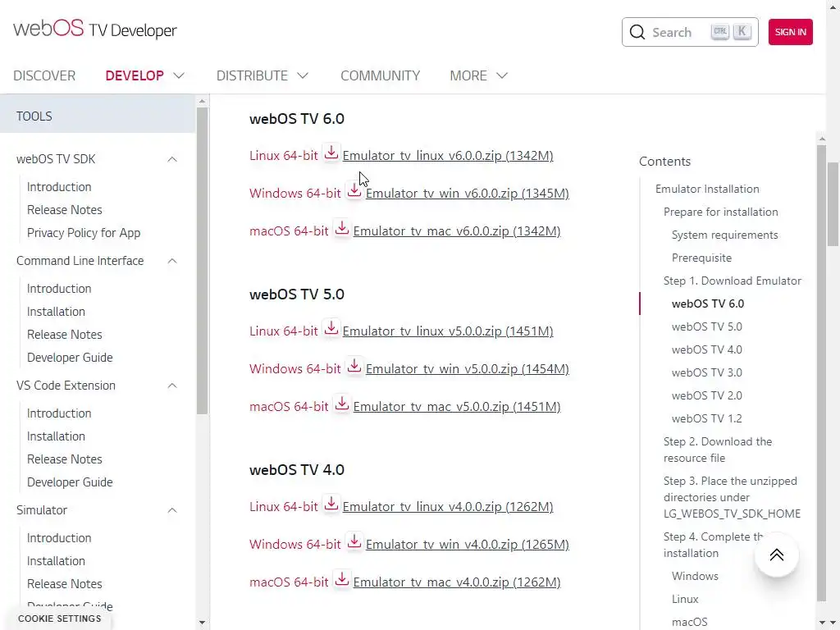Click the SIGN IN button

(x=790, y=32)
